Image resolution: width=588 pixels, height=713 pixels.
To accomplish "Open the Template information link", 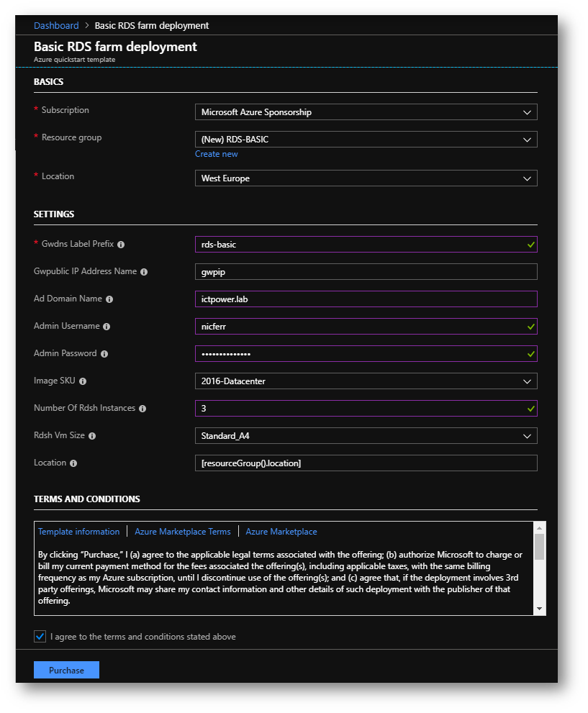I will pyautogui.click(x=78, y=532).
